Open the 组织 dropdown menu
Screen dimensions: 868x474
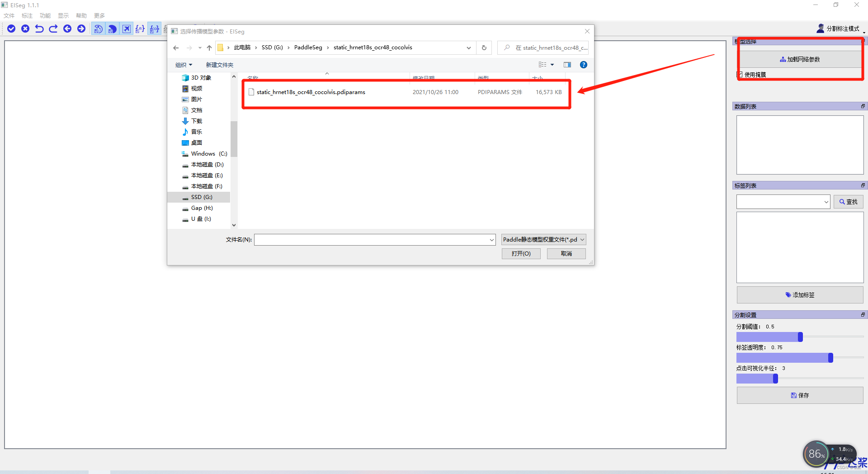[184, 65]
